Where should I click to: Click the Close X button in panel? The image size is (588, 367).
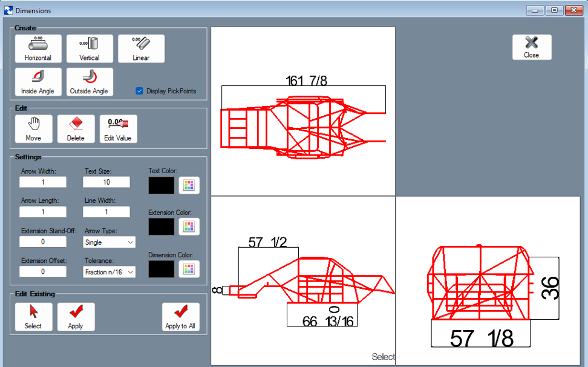pyautogui.click(x=532, y=47)
